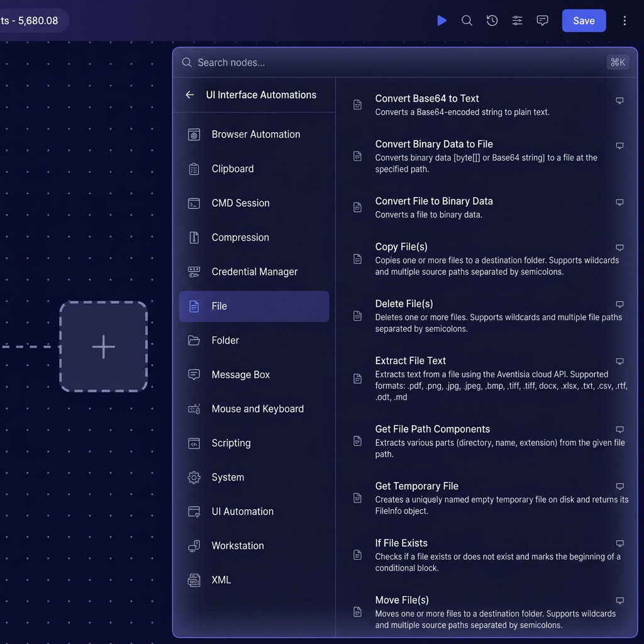644x644 pixels.
Task: Add the Convert File to Binary Data node
Action: [x=487, y=208]
